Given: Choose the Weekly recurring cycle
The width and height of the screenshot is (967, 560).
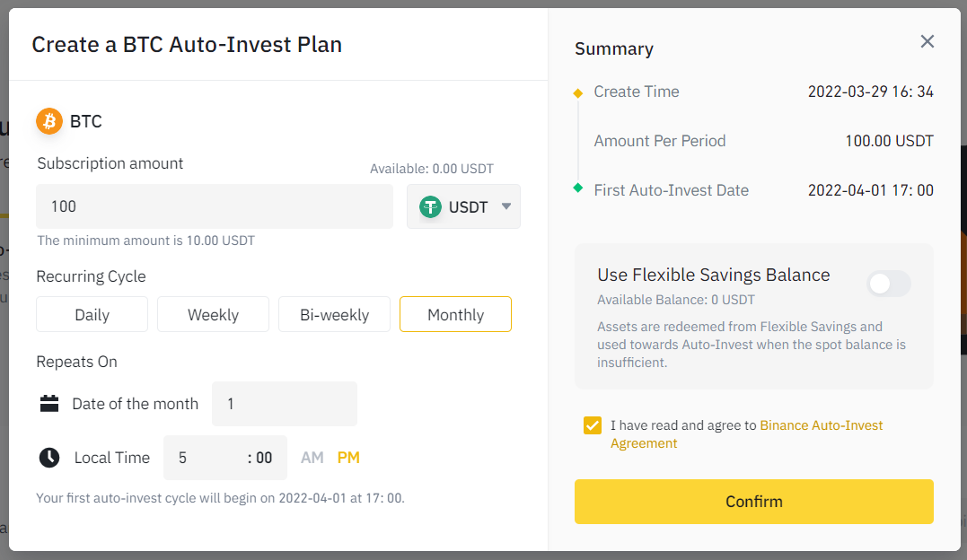Looking at the screenshot, I should pyautogui.click(x=213, y=315).
